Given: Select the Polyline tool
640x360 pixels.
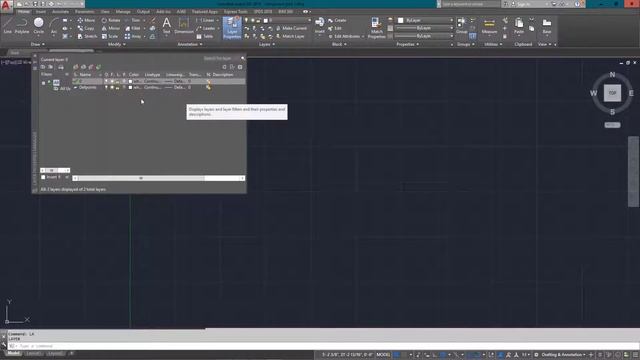Looking at the screenshot, I should click(x=22, y=26).
